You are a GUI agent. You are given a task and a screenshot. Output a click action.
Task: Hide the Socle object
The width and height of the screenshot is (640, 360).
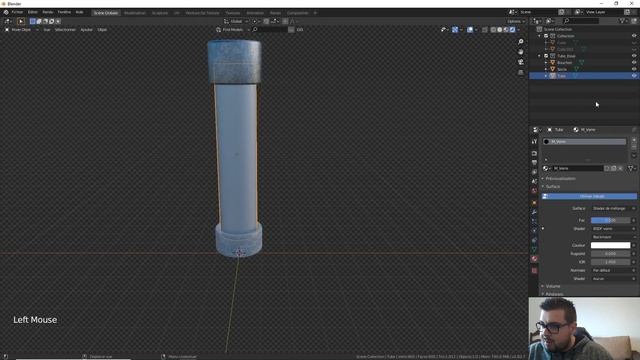[x=634, y=69]
